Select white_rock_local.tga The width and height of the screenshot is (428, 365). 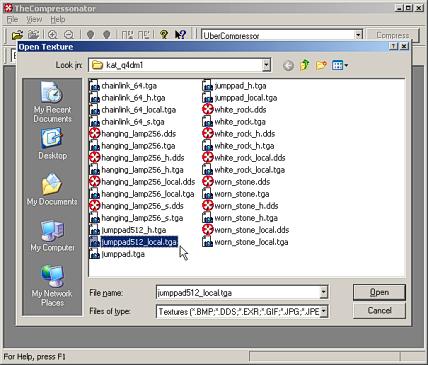(x=250, y=170)
